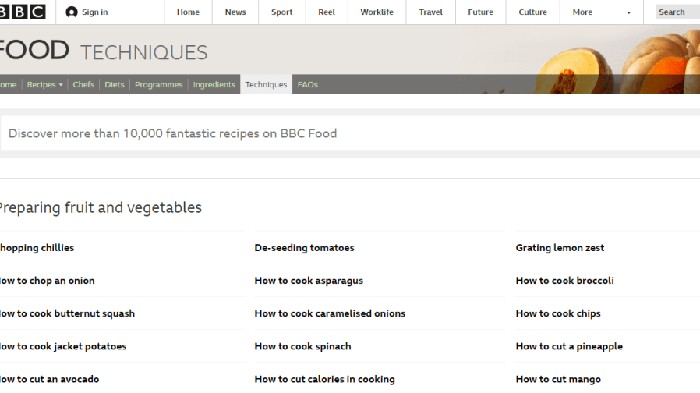
Task: Open the Sign in link
Action: 95,12
